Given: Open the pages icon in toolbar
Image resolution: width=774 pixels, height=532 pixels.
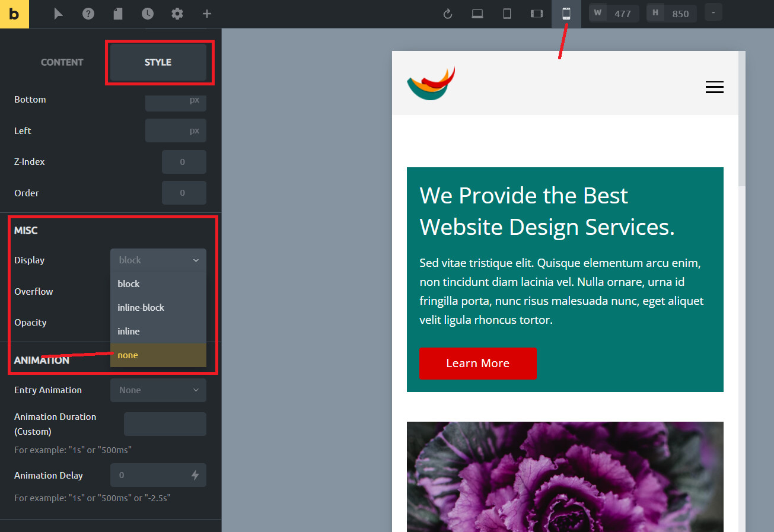Looking at the screenshot, I should 118,14.
